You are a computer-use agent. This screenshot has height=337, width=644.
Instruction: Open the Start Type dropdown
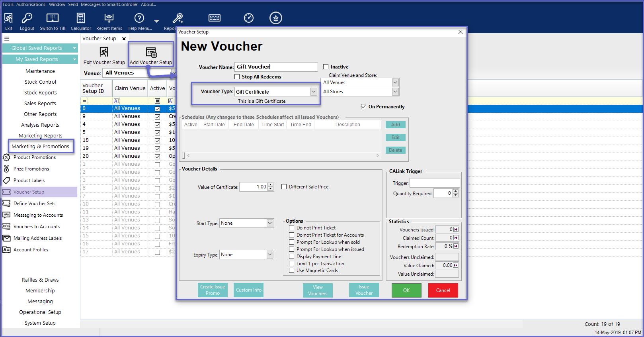(270, 223)
